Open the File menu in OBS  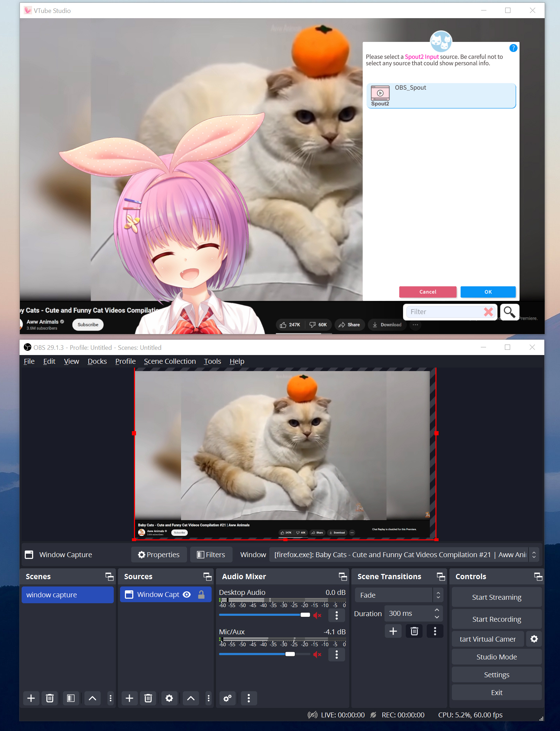(x=29, y=361)
